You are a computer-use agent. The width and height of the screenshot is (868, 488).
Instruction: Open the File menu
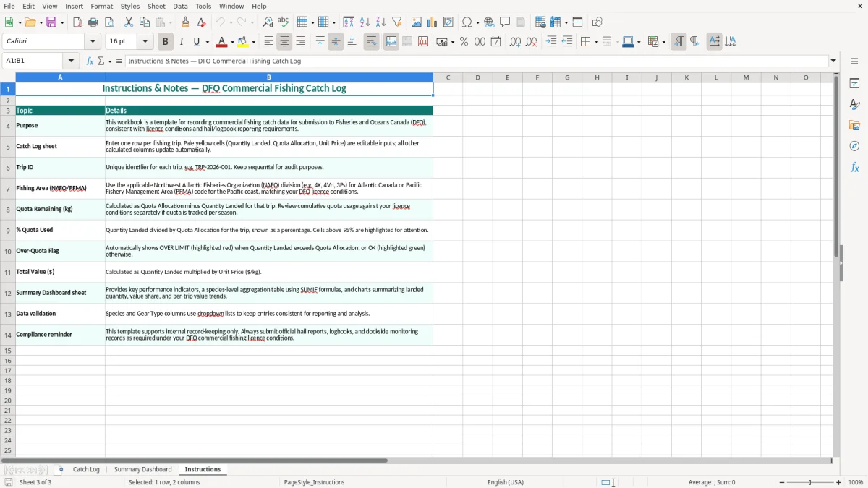(9, 6)
